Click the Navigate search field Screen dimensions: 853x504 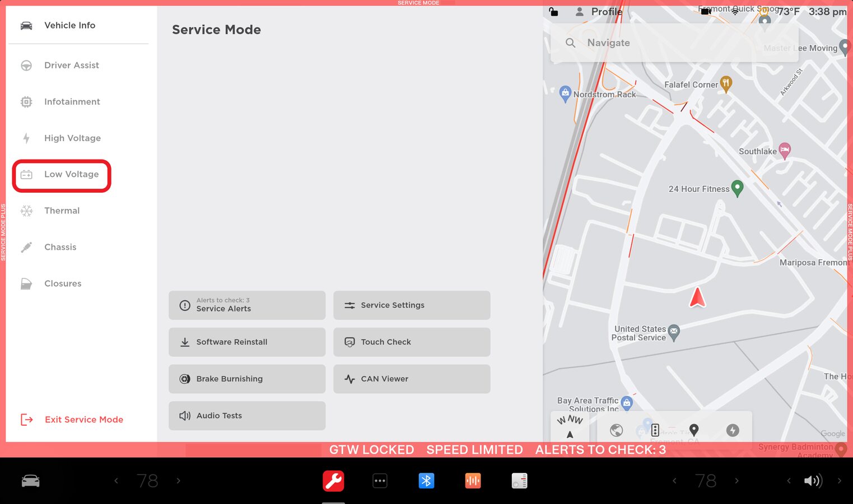point(650,43)
